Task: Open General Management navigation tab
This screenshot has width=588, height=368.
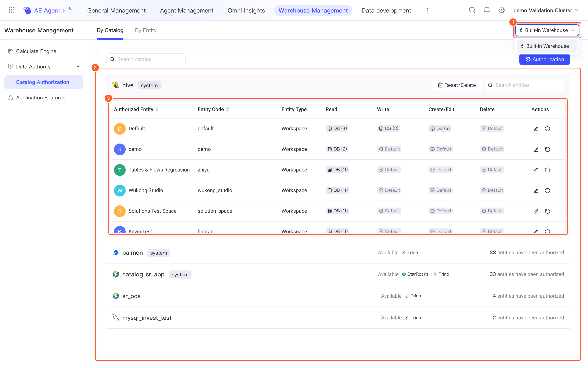Action: [x=116, y=10]
